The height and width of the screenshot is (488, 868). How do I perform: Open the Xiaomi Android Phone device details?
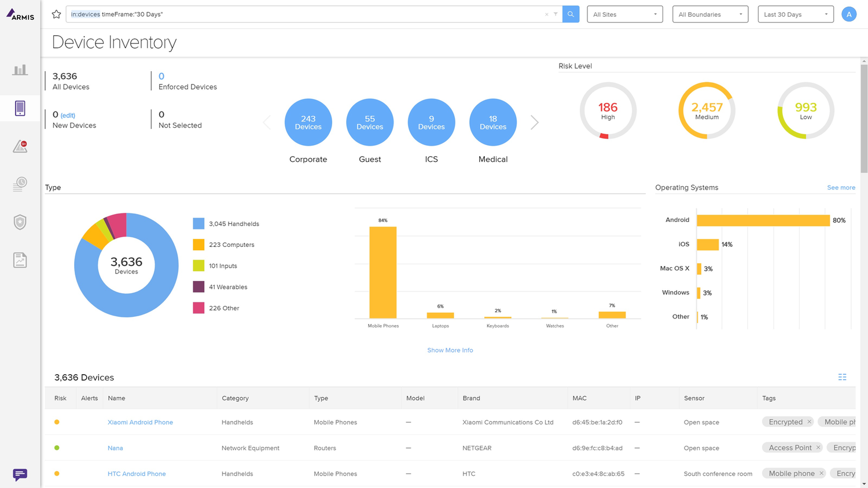[140, 422]
